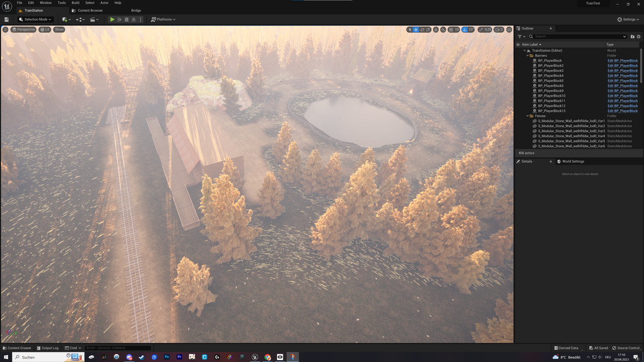This screenshot has height=362, width=644.
Task: Click the Save current level icon
Action: [x=7, y=19]
